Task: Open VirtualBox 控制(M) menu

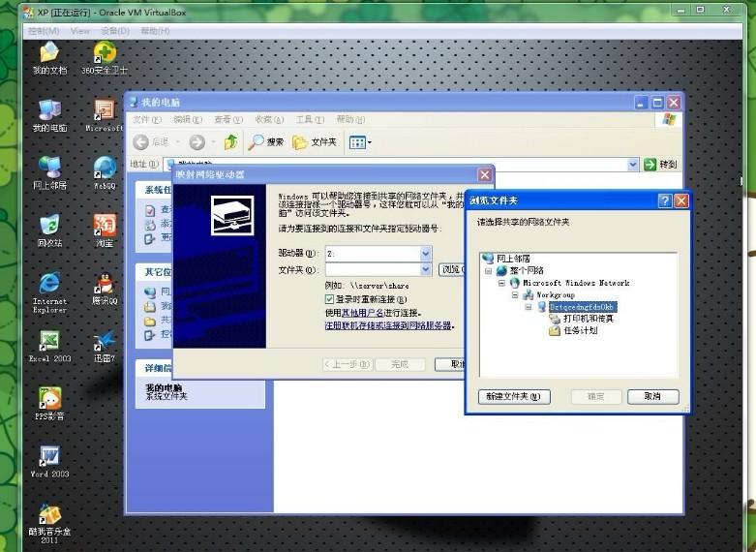Action: click(x=44, y=31)
